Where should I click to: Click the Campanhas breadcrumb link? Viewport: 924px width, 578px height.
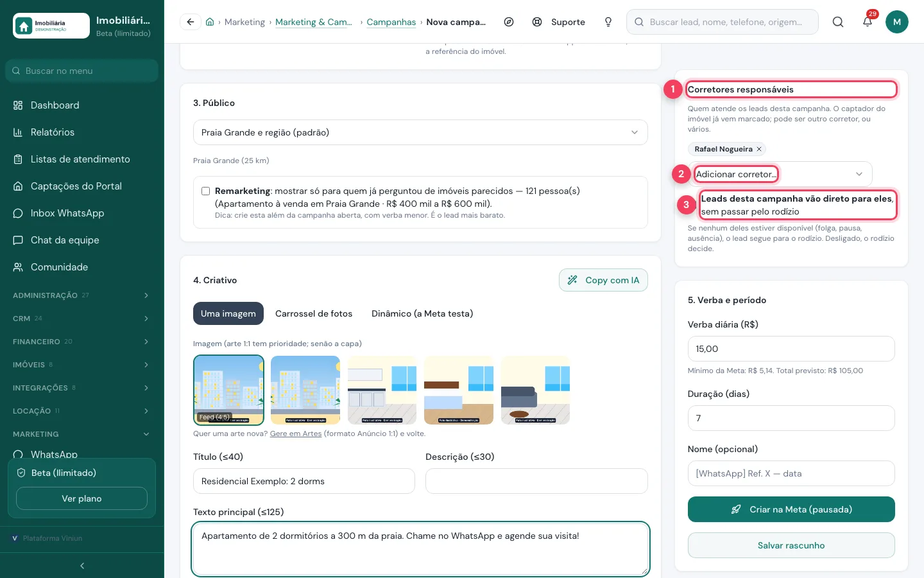coord(391,22)
